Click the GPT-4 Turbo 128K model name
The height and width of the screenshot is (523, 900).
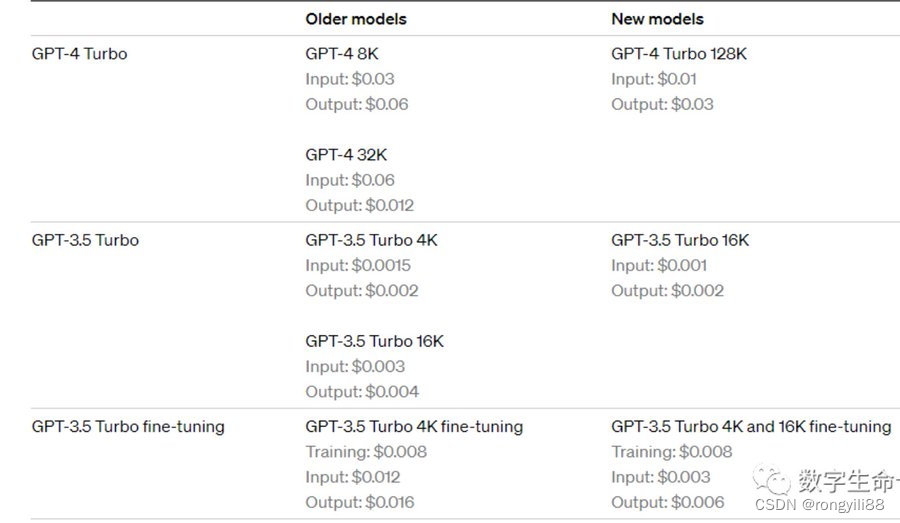point(679,54)
